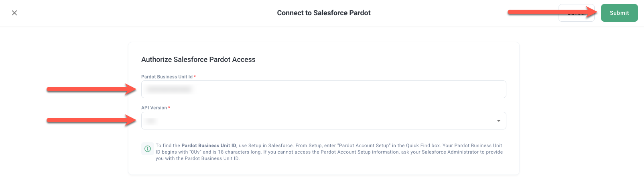Click the red asterisk after Pardot Business Unit Id
This screenshot has height=195, width=644.
195,76
